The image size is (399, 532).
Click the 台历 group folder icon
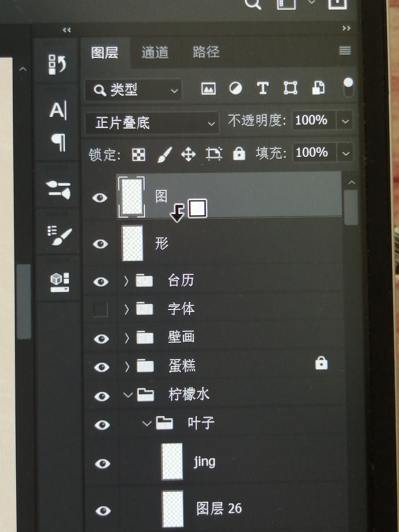[144, 280]
